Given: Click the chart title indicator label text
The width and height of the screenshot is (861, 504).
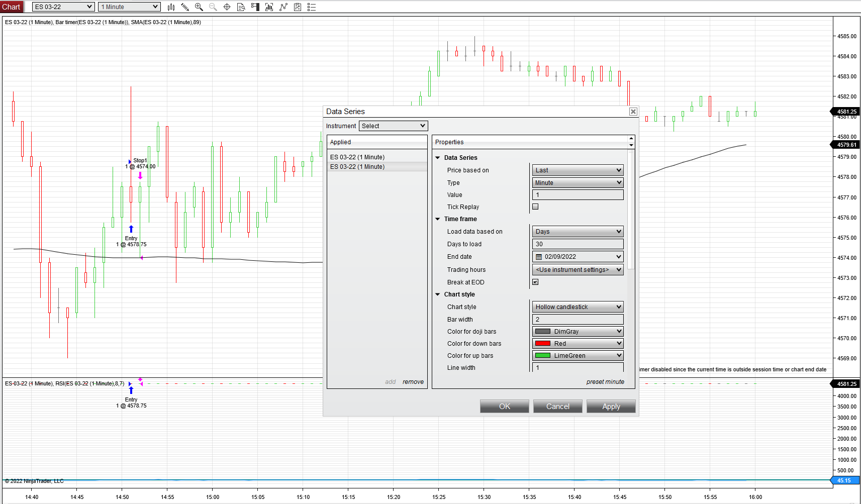Looking at the screenshot, I should [x=103, y=22].
